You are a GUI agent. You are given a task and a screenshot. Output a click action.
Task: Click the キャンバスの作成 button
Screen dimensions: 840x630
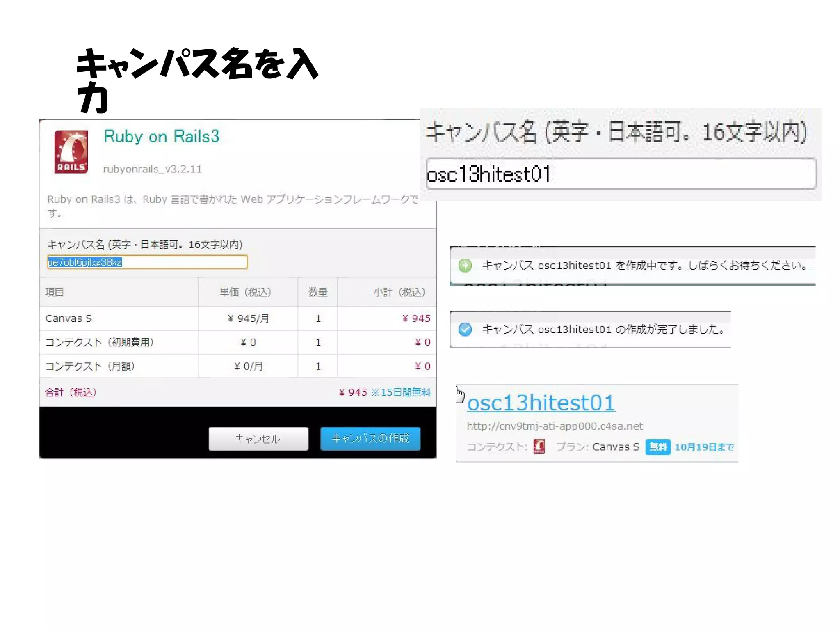pos(370,438)
